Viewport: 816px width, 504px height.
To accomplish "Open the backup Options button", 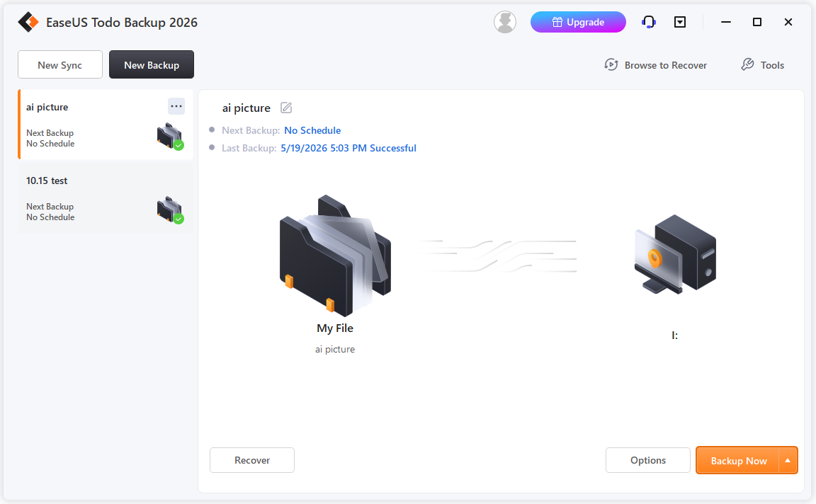I will [x=648, y=460].
